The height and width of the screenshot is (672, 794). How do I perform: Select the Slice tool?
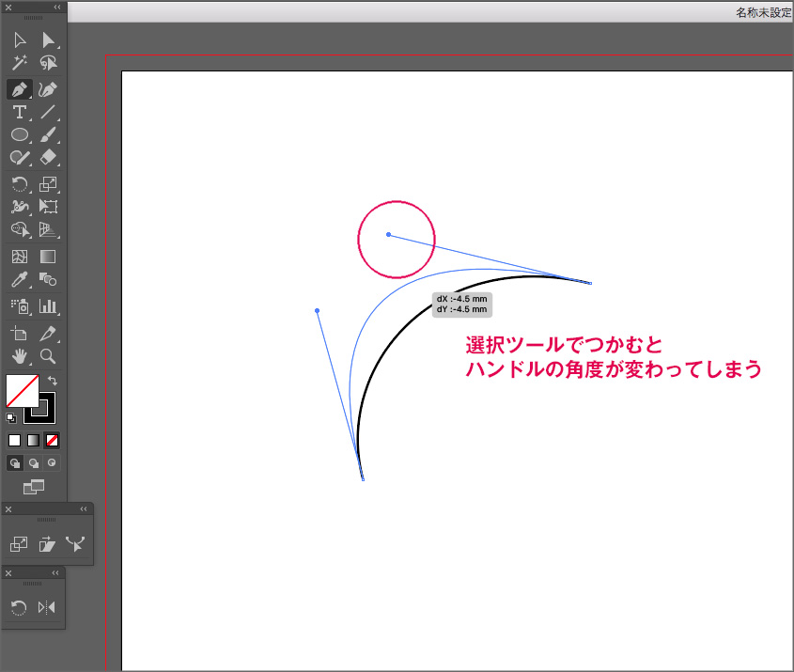(48, 334)
